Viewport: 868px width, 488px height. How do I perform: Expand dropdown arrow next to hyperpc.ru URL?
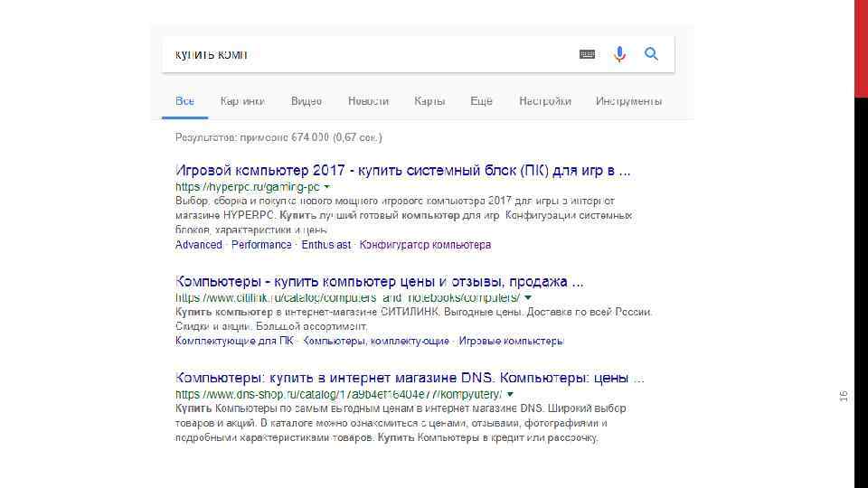point(326,187)
